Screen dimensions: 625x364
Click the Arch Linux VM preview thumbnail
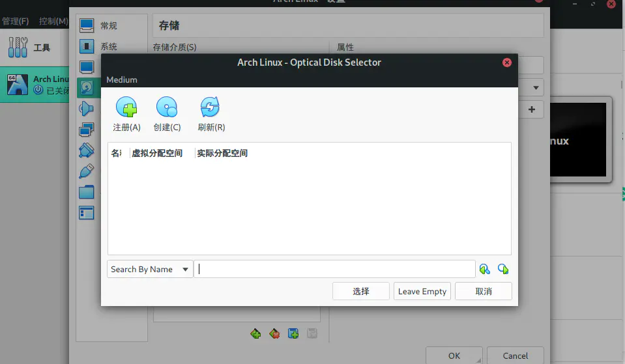point(578,140)
